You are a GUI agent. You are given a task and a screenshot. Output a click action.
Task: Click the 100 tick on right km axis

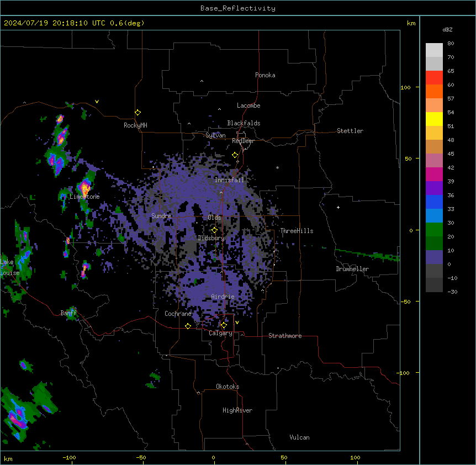(405, 87)
